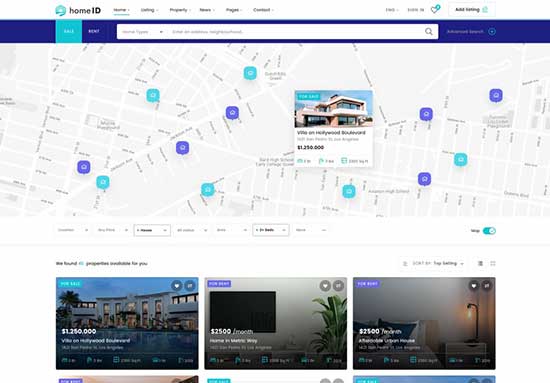This screenshot has width=550, height=383.
Task: Click the address search input field
Action: (x=296, y=32)
